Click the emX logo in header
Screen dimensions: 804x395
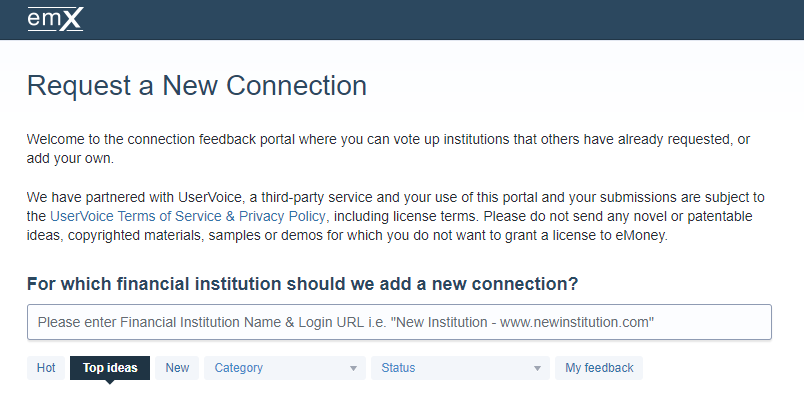point(55,19)
